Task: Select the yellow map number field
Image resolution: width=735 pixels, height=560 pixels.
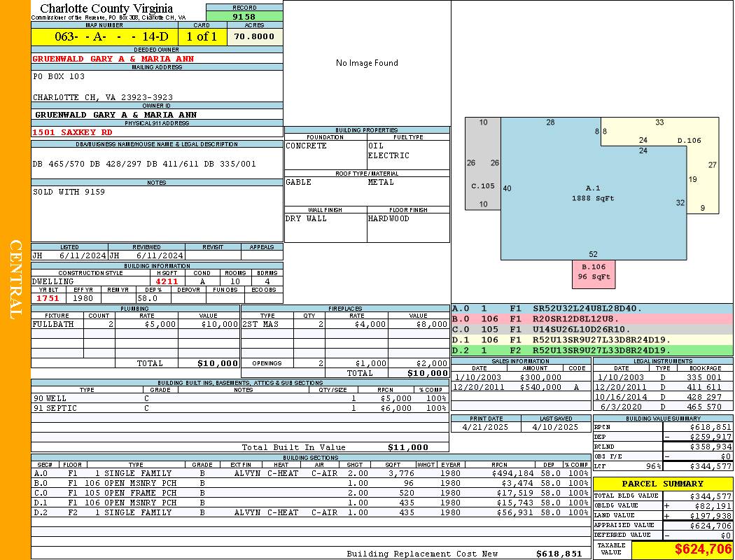Action: (x=104, y=36)
